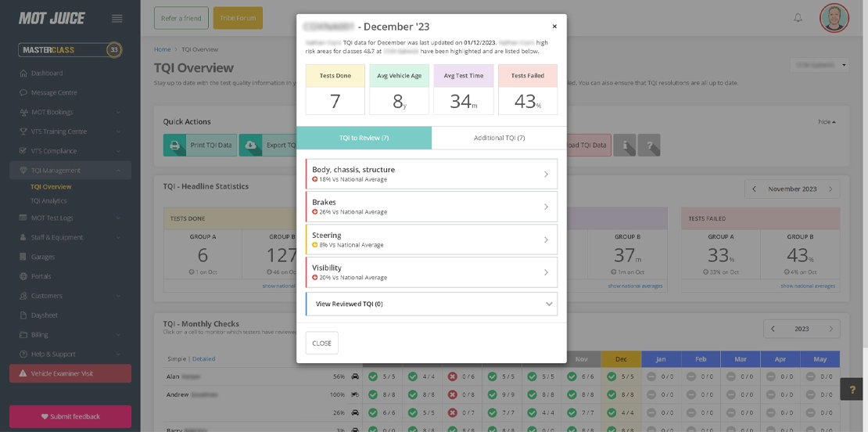
Task: Open the floating help widget icon
Action: pos(853,390)
